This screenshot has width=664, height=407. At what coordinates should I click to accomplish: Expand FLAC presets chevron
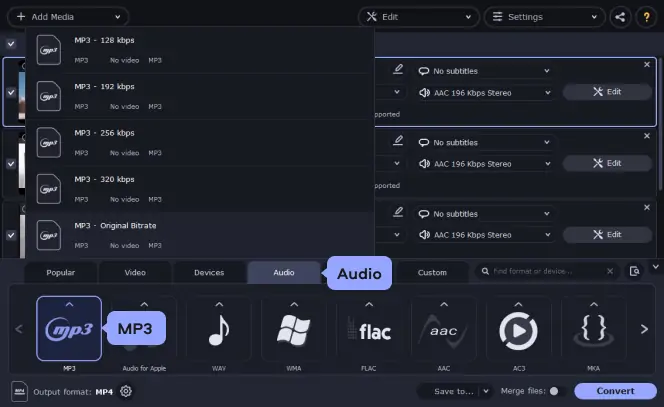pos(369,305)
